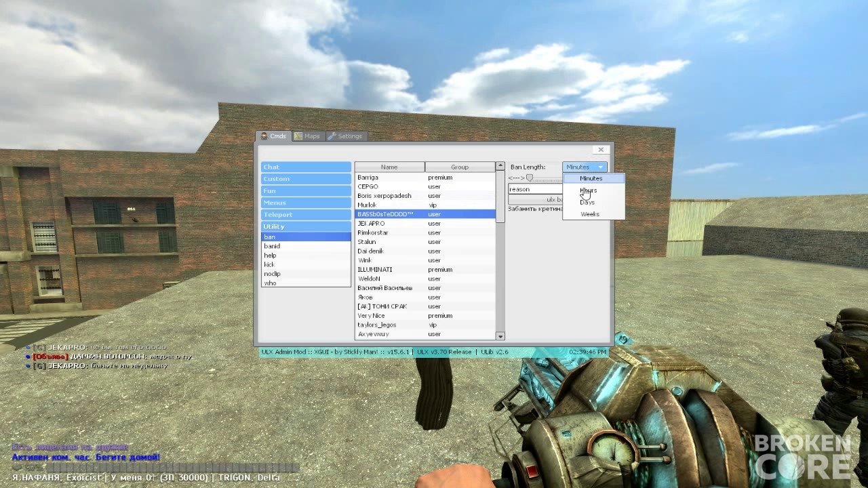
Task: Select player ILLUMINATI in the list
Action: [x=425, y=270]
